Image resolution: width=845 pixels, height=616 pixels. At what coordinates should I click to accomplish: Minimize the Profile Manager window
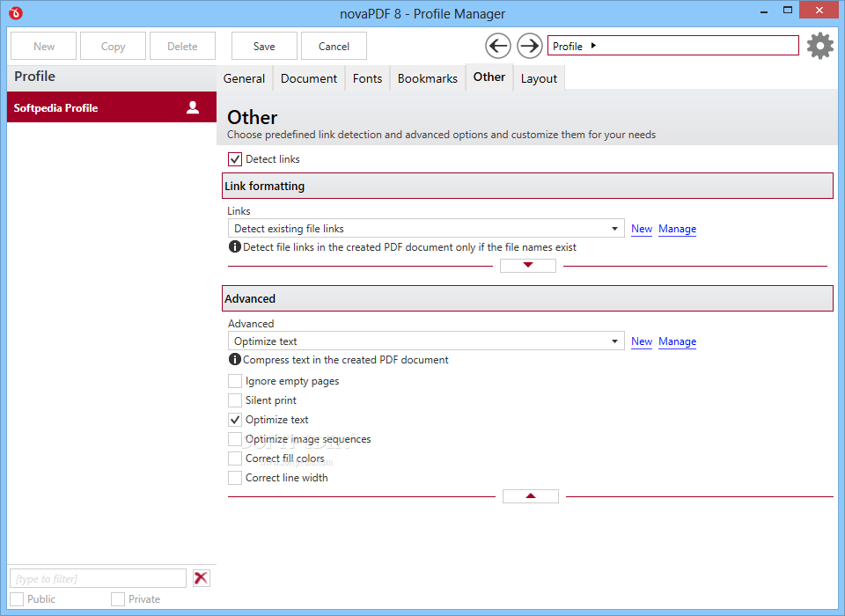tap(764, 11)
